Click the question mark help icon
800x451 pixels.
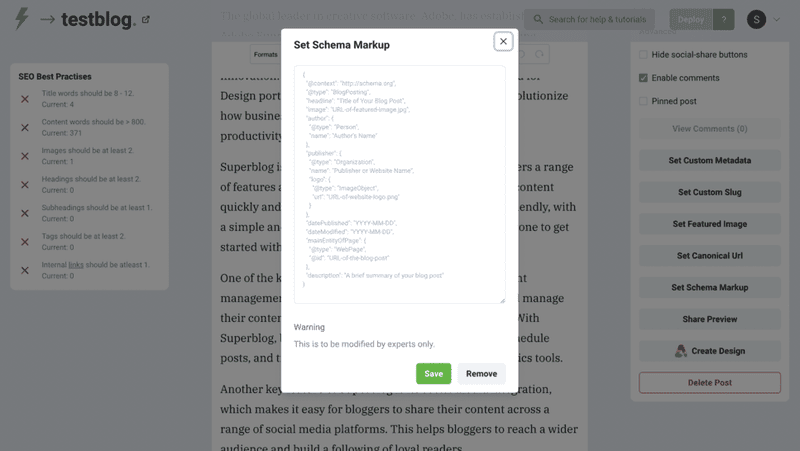pos(723,19)
